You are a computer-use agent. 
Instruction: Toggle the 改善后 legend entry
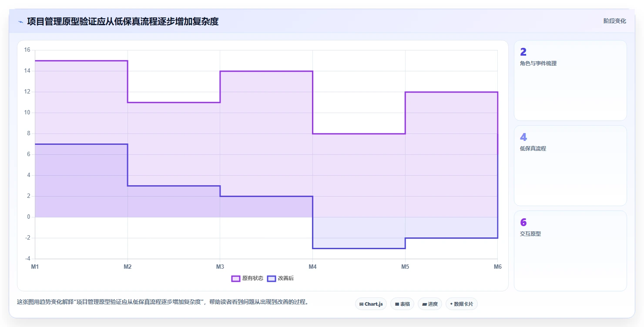(280, 278)
